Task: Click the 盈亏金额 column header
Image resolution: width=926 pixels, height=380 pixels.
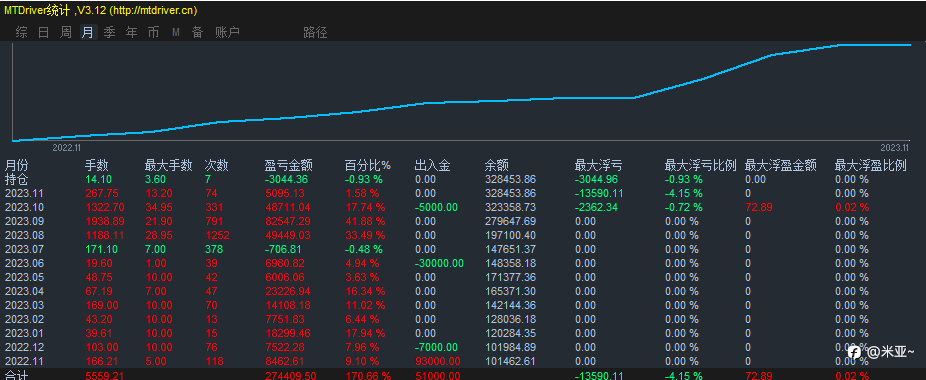Action: [x=289, y=166]
